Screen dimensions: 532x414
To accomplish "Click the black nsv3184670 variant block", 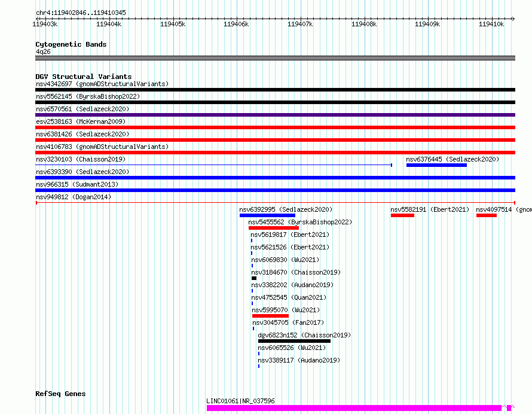I will click(x=254, y=278).
